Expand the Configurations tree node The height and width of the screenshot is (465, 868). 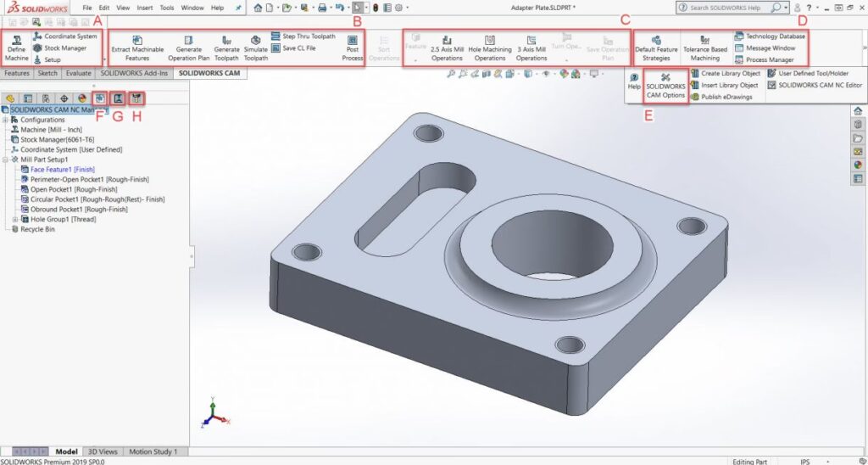click(x=7, y=120)
